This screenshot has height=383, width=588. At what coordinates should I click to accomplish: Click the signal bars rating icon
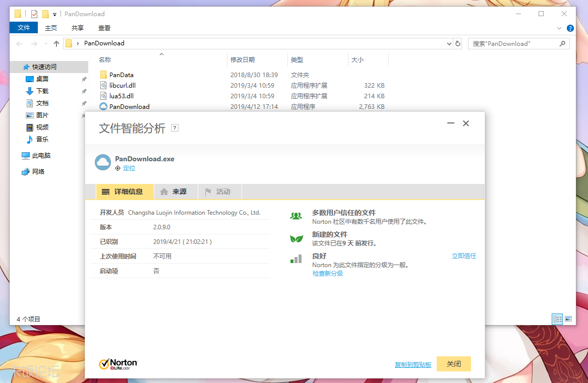click(296, 259)
